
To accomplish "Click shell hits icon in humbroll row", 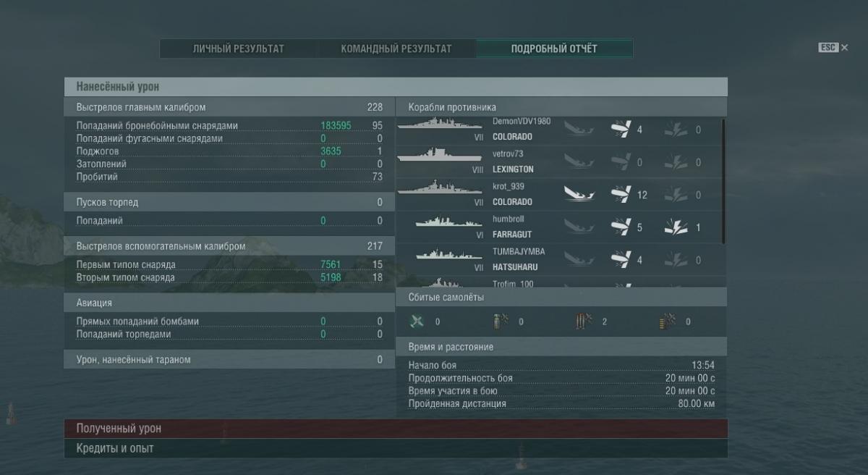I will point(620,228).
